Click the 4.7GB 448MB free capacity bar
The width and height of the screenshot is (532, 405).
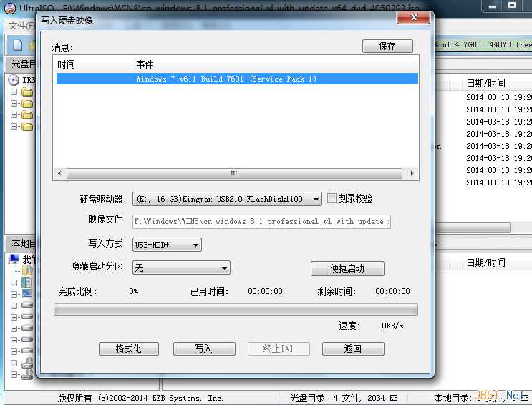coord(483,44)
